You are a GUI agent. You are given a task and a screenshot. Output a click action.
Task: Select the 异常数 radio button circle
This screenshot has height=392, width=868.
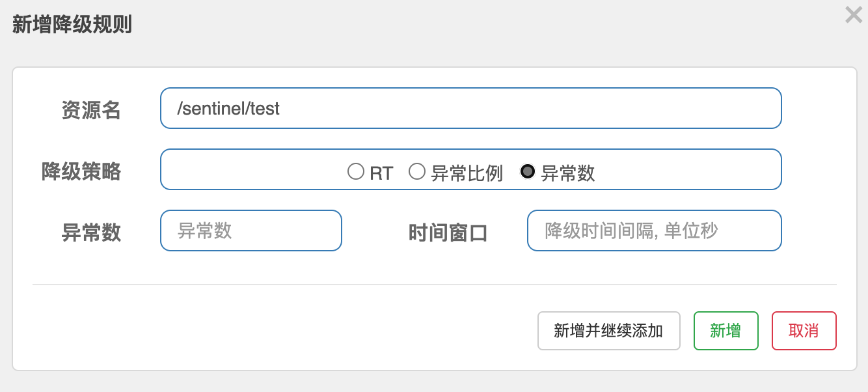(x=528, y=171)
